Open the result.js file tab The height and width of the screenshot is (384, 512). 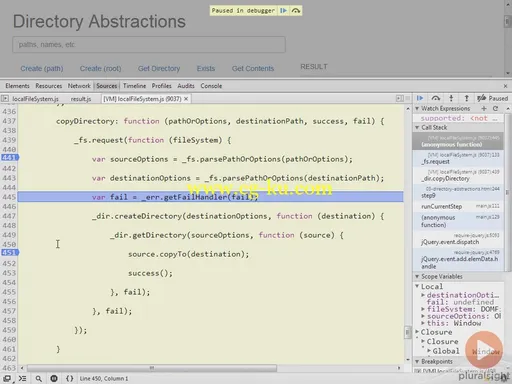81,99
